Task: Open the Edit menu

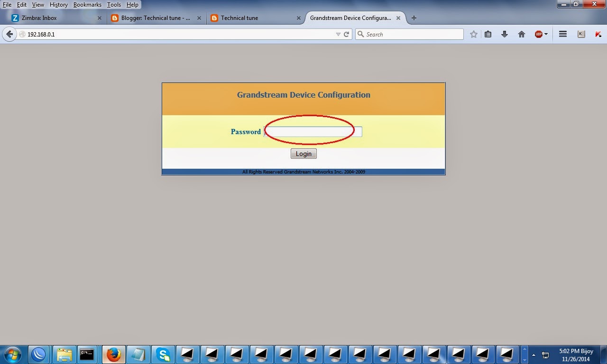Action: click(22, 5)
